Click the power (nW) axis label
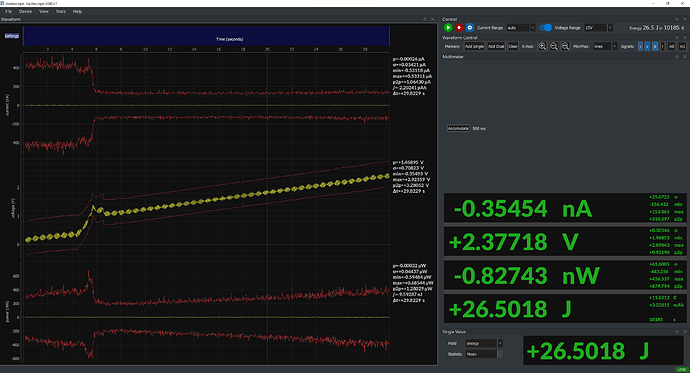 pos(7,311)
